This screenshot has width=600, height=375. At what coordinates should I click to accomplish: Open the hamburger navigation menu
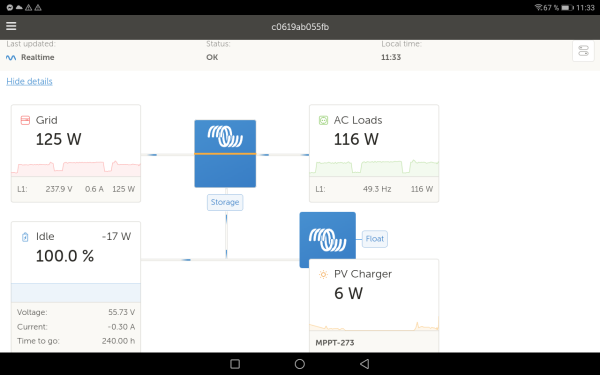point(11,26)
